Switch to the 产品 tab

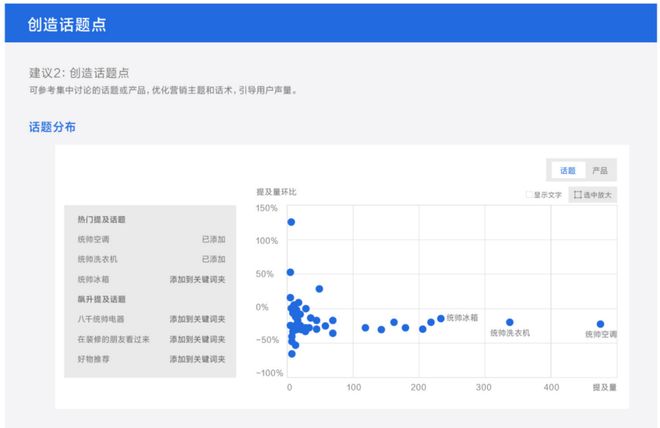(600, 170)
